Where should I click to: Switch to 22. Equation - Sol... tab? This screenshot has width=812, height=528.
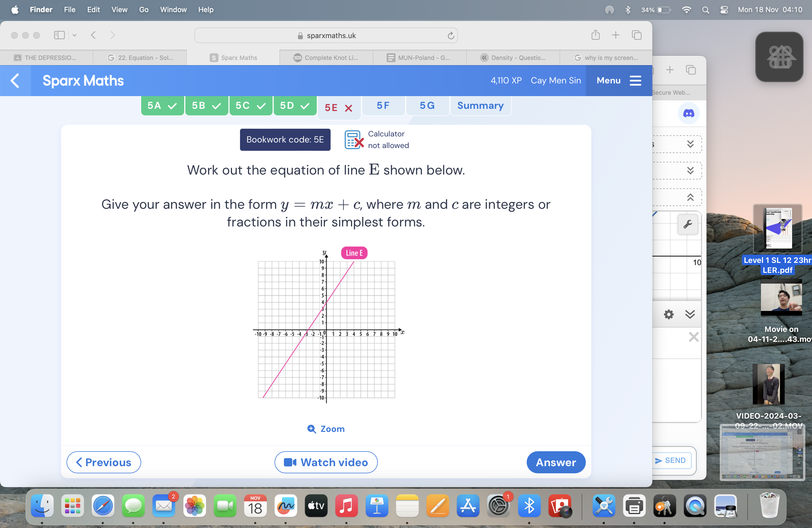(x=140, y=58)
